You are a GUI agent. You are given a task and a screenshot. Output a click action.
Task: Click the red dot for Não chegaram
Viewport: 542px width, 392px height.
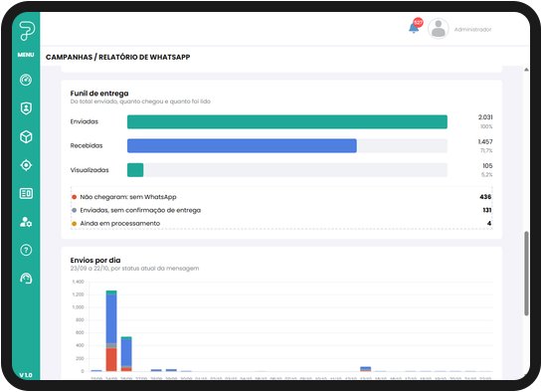[74, 197]
